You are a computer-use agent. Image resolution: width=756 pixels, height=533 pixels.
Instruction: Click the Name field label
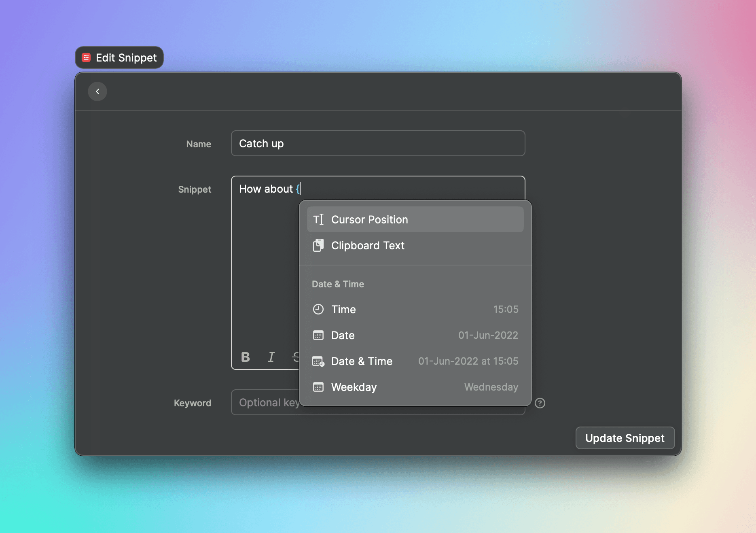(x=199, y=144)
